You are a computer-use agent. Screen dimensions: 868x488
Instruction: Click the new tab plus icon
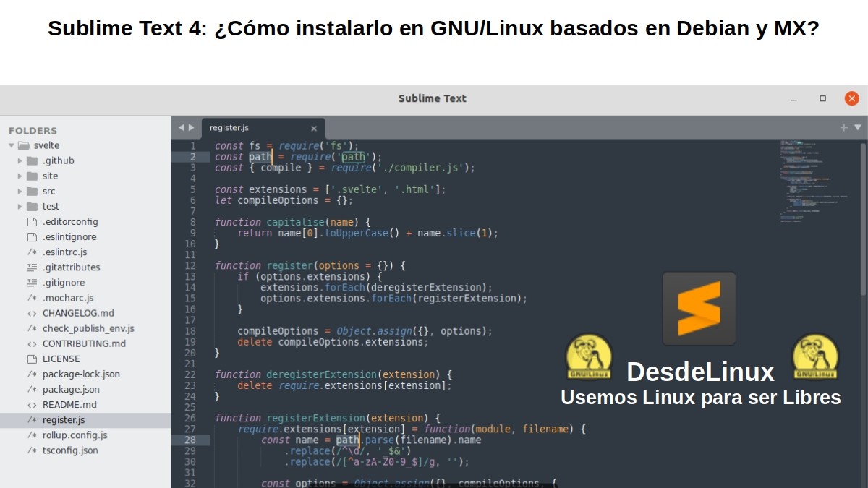pos(843,127)
